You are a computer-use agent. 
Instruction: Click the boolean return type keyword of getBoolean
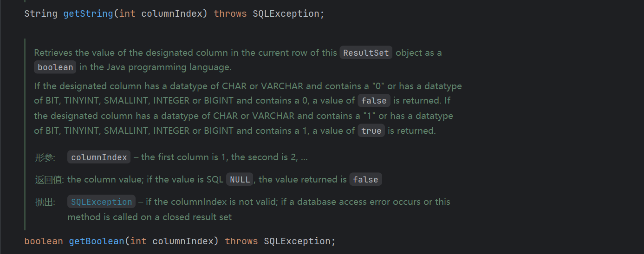[x=44, y=241]
